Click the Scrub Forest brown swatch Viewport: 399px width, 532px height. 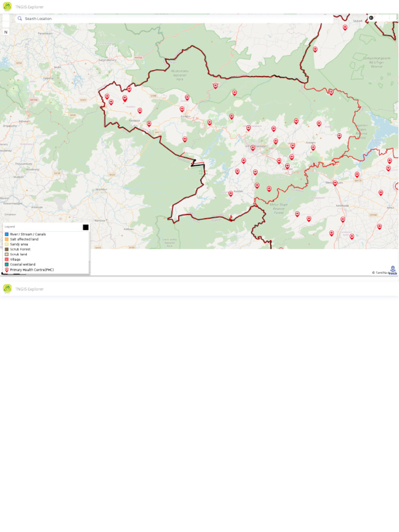6,249
